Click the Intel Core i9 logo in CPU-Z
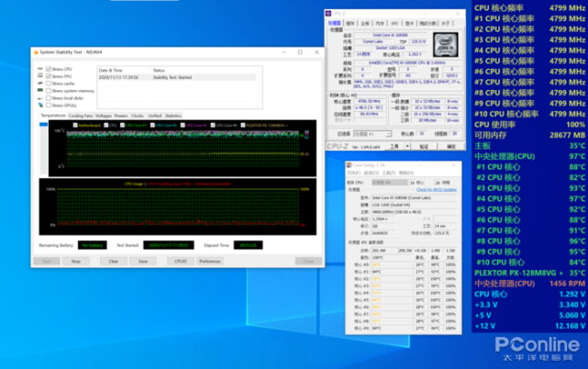 (x=446, y=45)
